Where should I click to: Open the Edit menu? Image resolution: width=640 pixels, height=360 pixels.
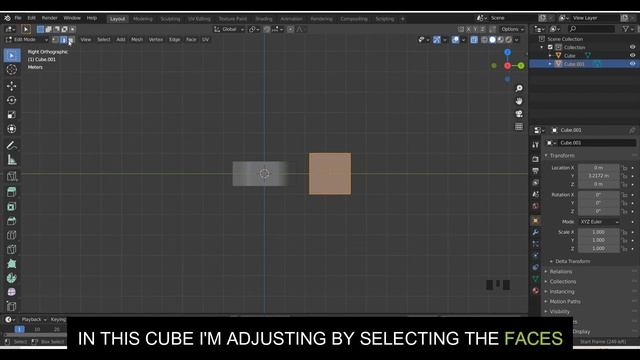tap(31, 18)
